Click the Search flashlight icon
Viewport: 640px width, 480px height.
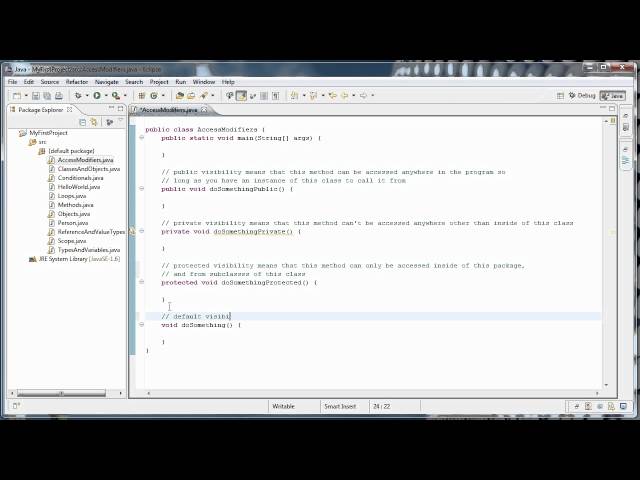click(204, 96)
